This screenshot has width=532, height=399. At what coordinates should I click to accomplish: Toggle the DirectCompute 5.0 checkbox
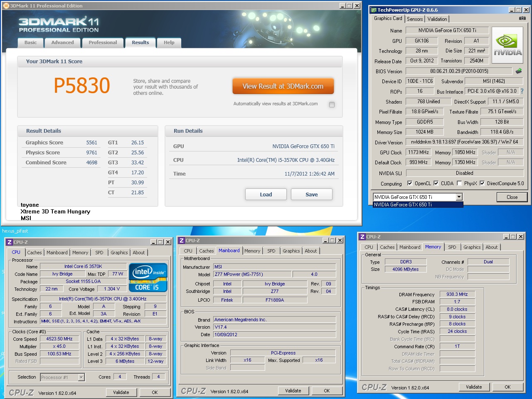coord(482,183)
